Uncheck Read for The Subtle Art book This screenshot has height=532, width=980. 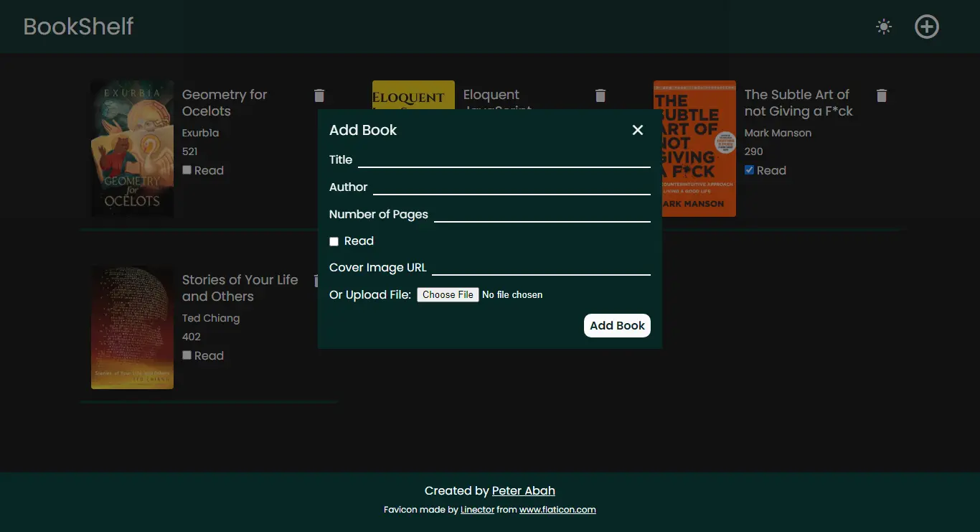(749, 170)
